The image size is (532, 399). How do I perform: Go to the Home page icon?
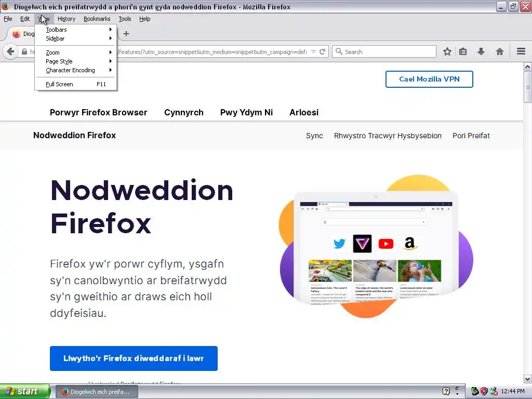click(499, 51)
